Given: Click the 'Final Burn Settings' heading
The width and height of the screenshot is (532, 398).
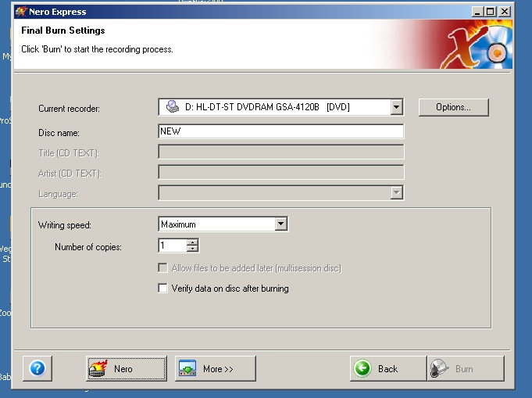Looking at the screenshot, I should coord(63,30).
